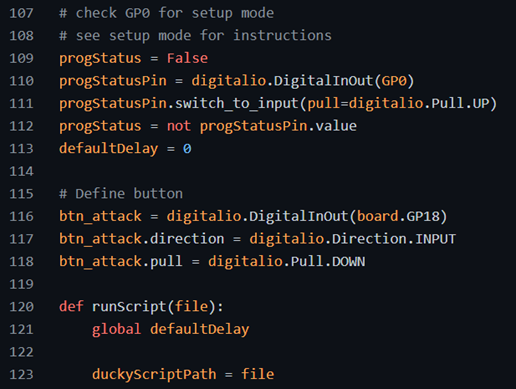Click the 'file' parameter on line 120

coord(191,307)
